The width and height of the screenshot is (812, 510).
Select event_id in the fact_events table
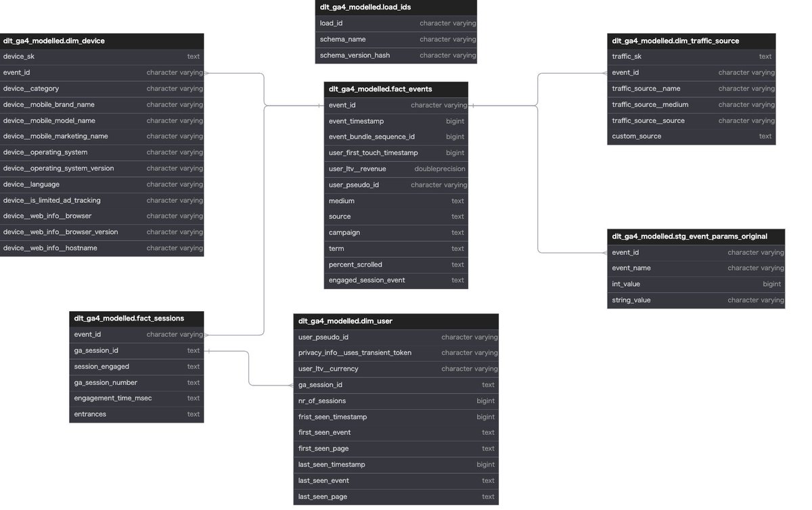pos(396,106)
